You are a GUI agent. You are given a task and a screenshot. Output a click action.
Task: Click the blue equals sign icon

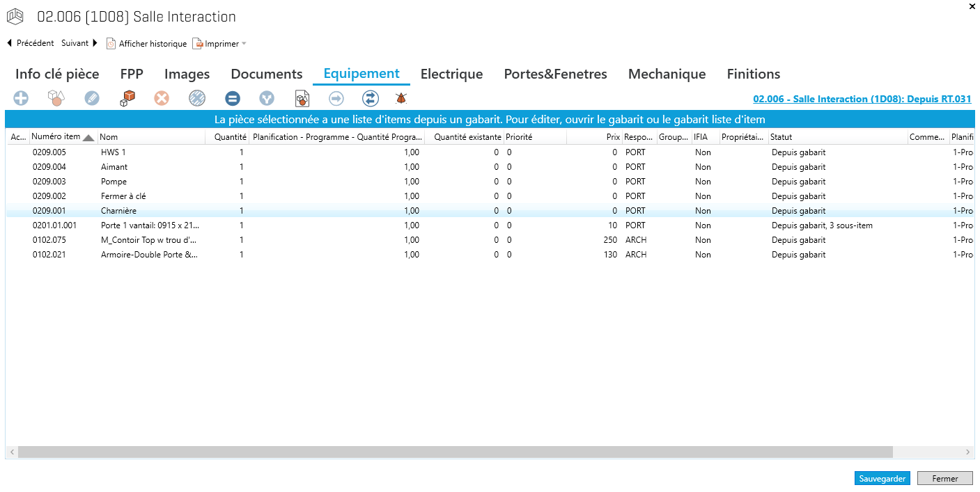tap(233, 99)
